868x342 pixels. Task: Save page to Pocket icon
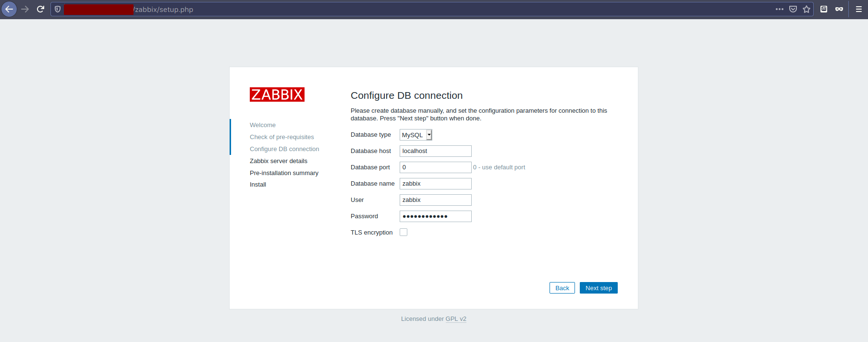point(793,9)
